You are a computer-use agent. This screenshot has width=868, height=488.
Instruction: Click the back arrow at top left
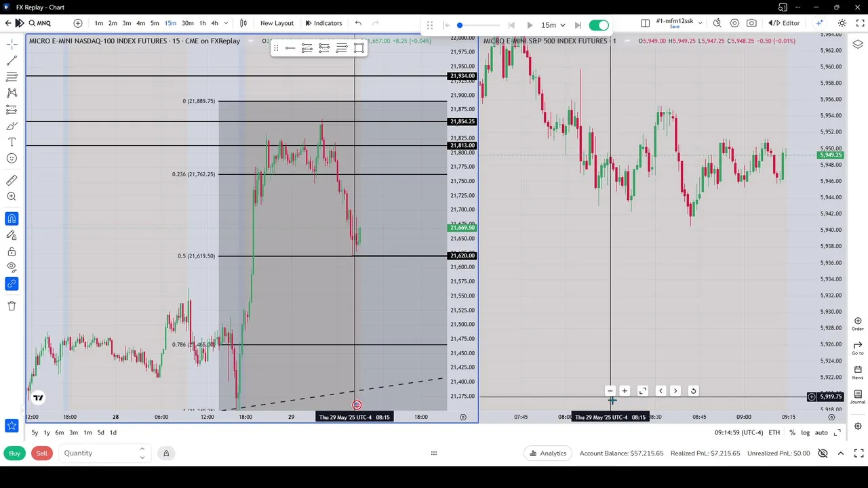pyautogui.click(x=8, y=23)
